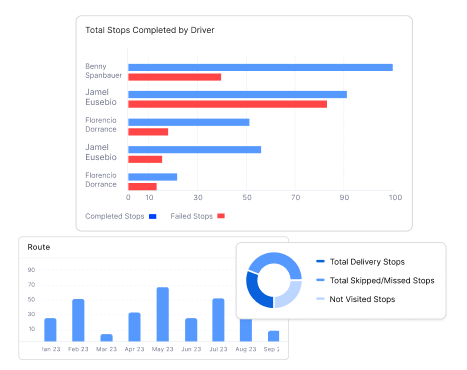Click the Apr 23 bar in Route chart
Viewport: 467px width, 370px height.
pos(134,327)
